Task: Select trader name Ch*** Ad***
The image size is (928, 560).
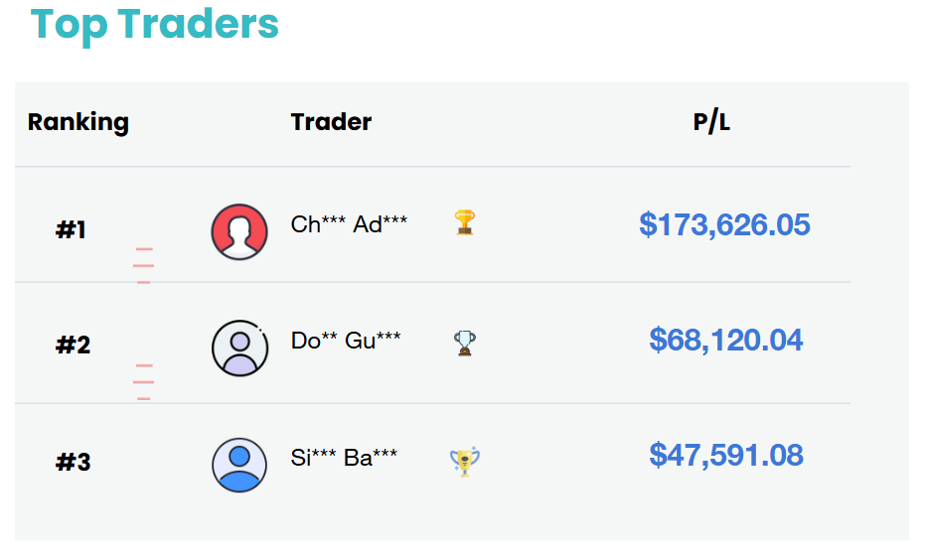Action: [349, 224]
